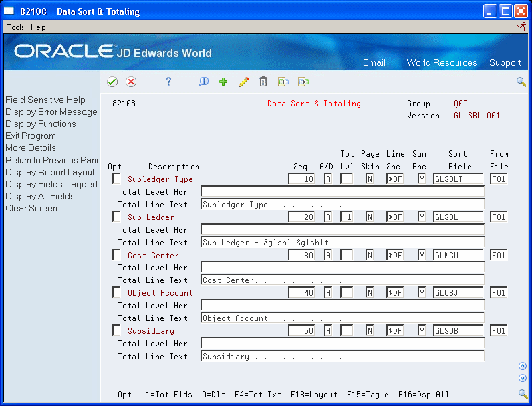Click Seq field containing 20
The image size is (532, 406).
pyautogui.click(x=301, y=217)
